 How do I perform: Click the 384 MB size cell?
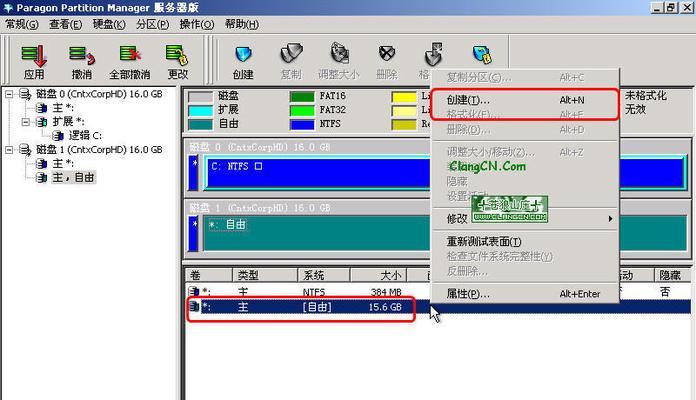tap(386, 292)
